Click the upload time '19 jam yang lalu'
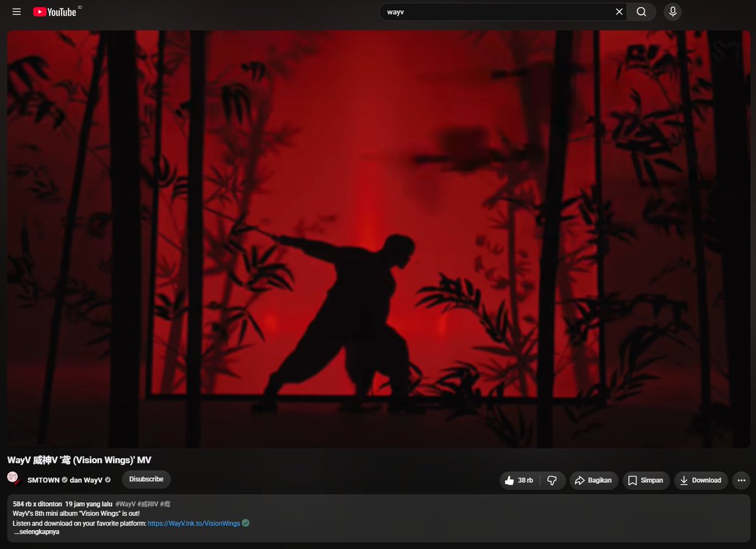Screen dimensions: 756x549 pyautogui.click(x=88, y=504)
